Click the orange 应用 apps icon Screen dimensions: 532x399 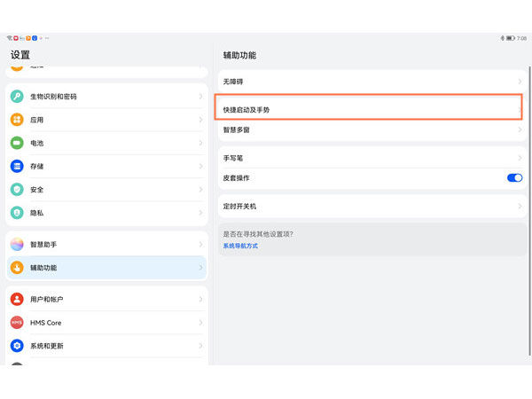[17, 119]
